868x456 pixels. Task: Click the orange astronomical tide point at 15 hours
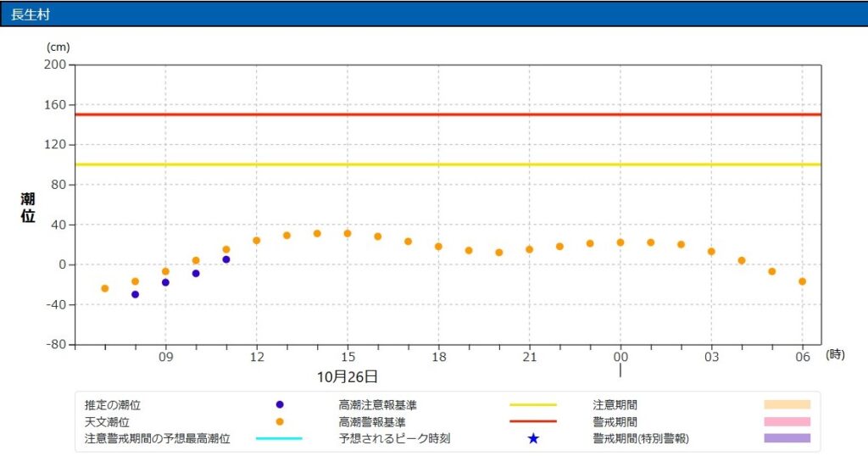[348, 234]
